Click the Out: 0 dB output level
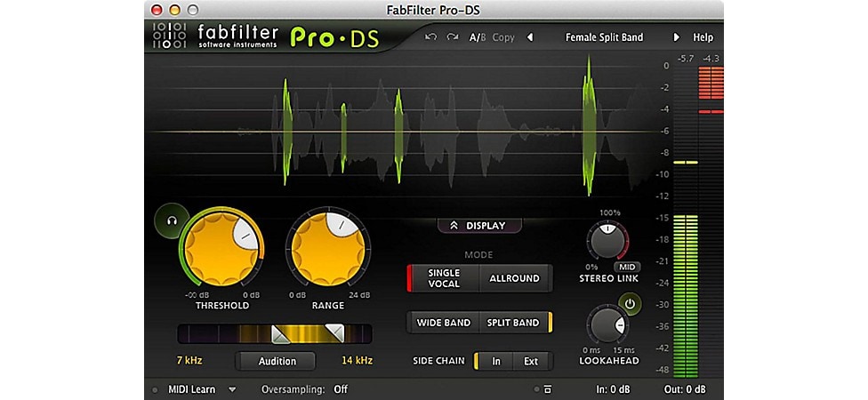Image resolution: width=868 pixels, height=400 pixels. point(685,389)
